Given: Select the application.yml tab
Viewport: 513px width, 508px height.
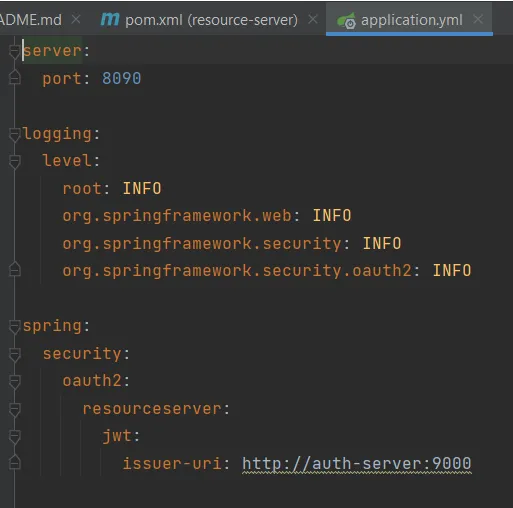Looking at the screenshot, I should 409,20.
